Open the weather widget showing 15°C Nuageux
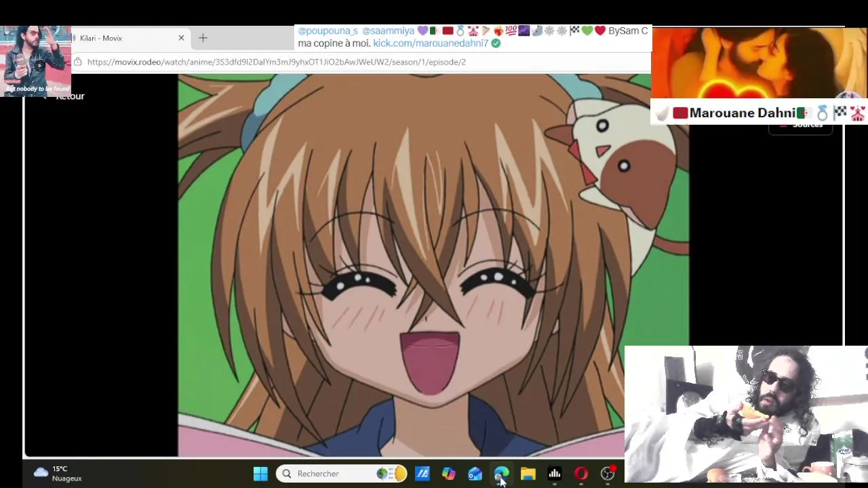Image resolution: width=868 pixels, height=488 pixels. tap(58, 474)
